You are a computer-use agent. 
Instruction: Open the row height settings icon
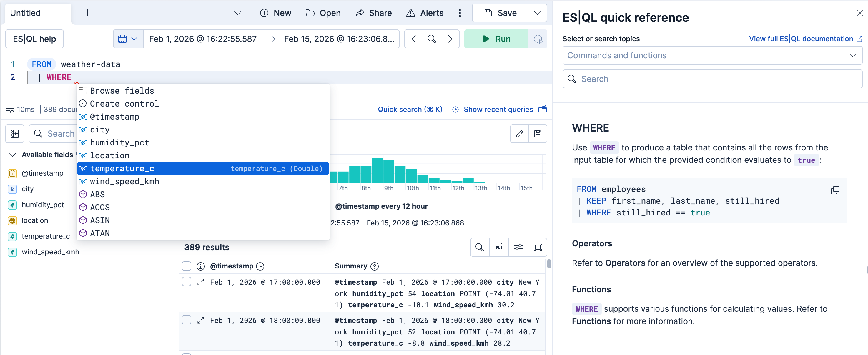518,247
